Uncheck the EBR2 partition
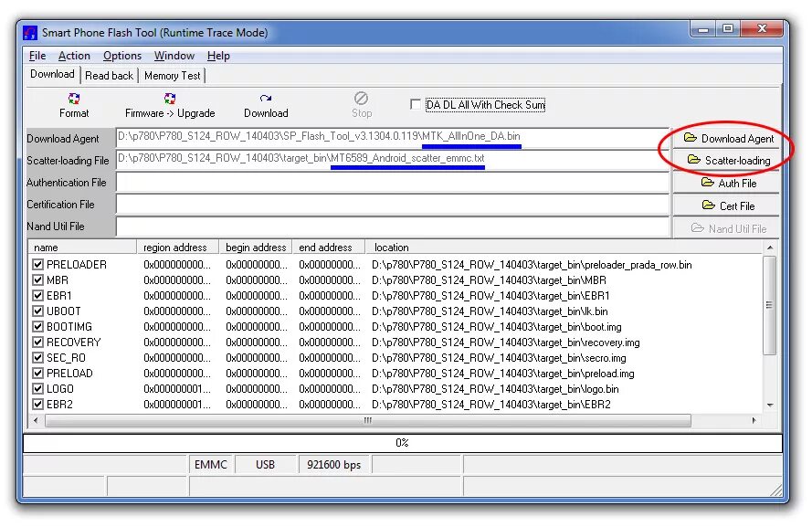This screenshot has width=812, height=527. point(37,405)
